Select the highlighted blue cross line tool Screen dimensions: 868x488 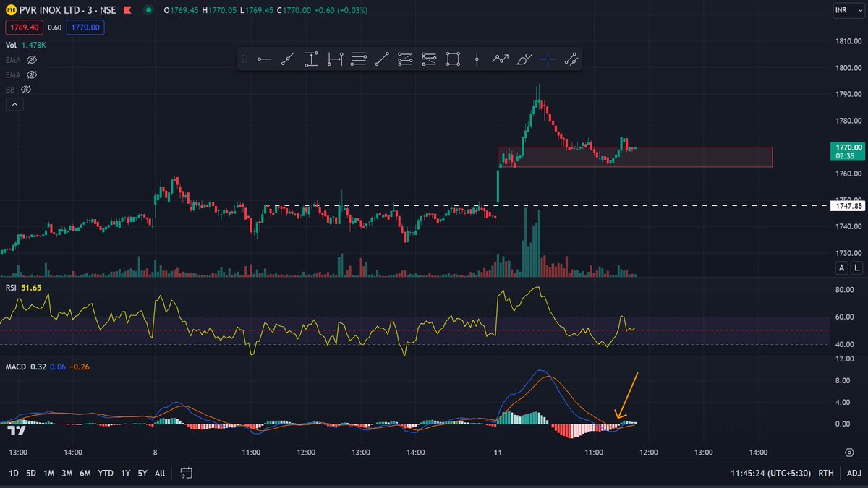548,59
